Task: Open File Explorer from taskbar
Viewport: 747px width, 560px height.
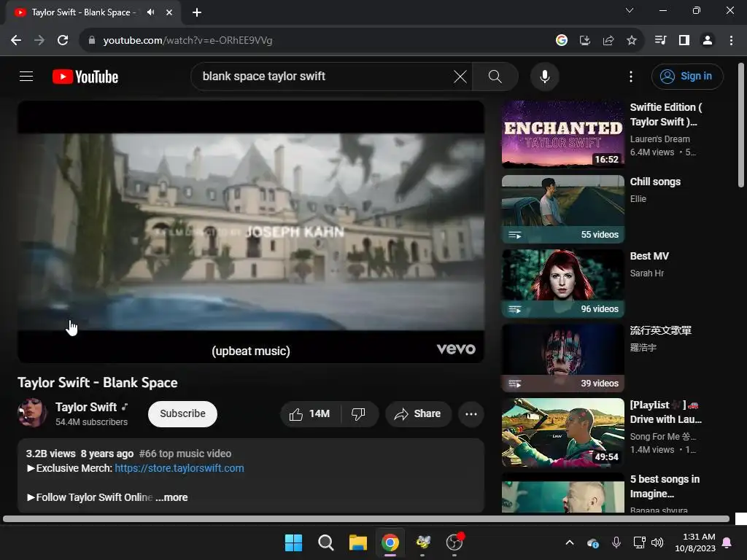Action: (357, 542)
